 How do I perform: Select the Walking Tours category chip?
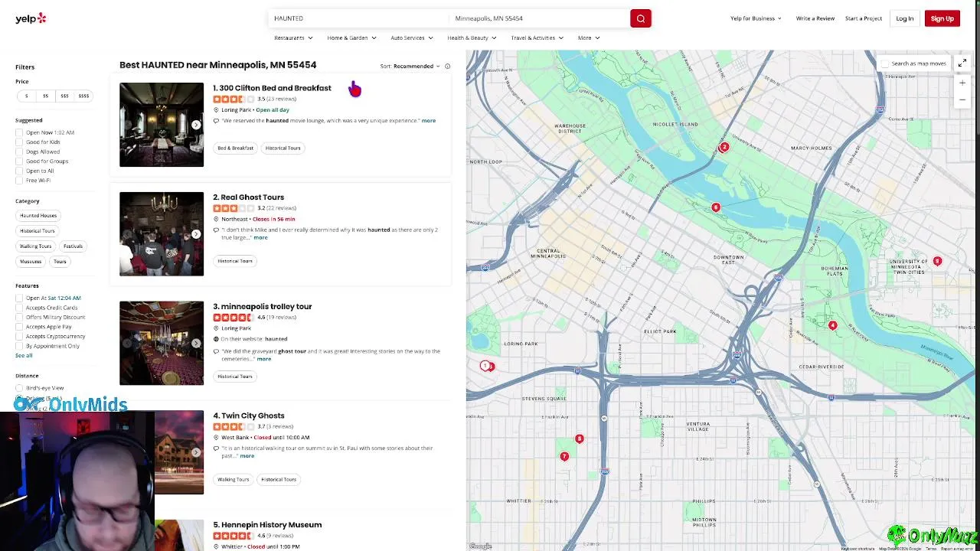(36, 246)
